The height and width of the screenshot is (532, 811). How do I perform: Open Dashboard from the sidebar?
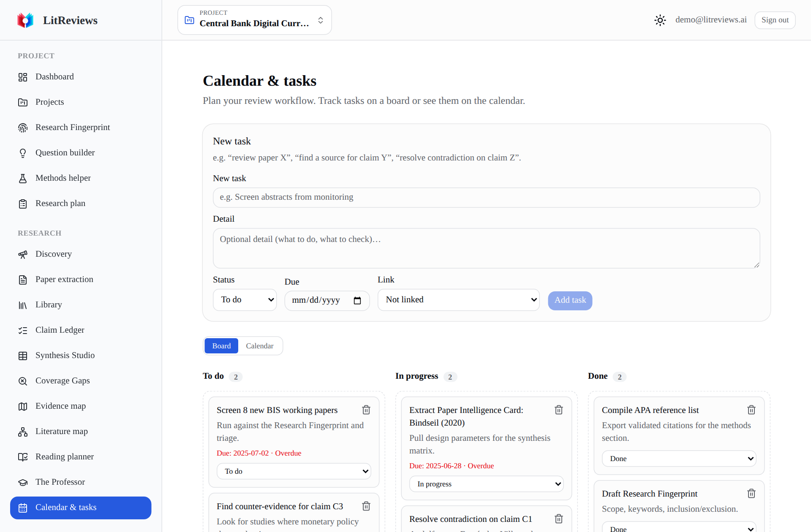coord(81,77)
